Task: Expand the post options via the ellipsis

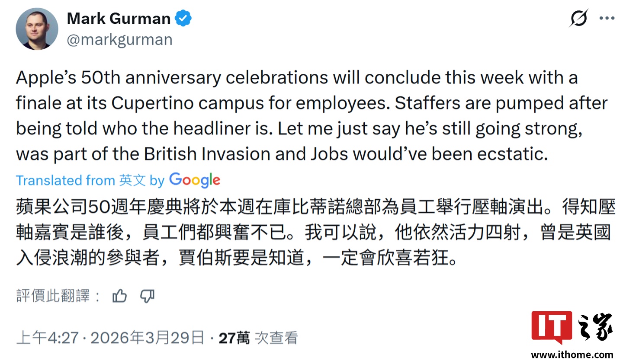Action: tap(607, 18)
